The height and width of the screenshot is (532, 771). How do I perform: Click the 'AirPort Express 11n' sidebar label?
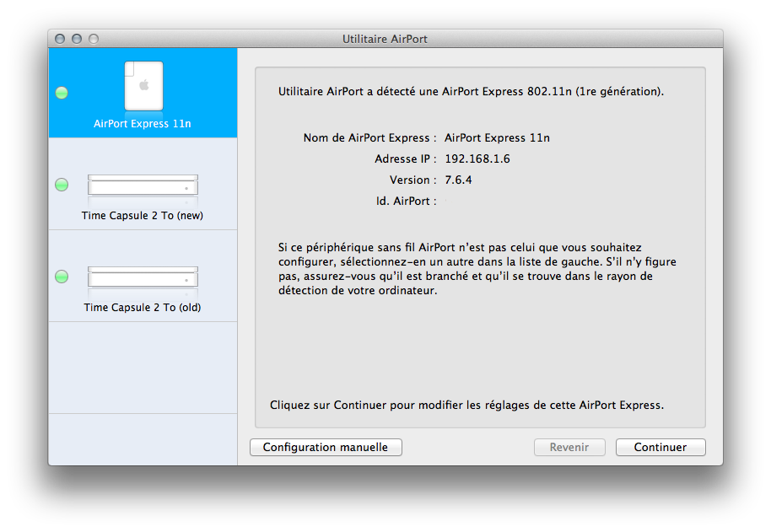(142, 124)
